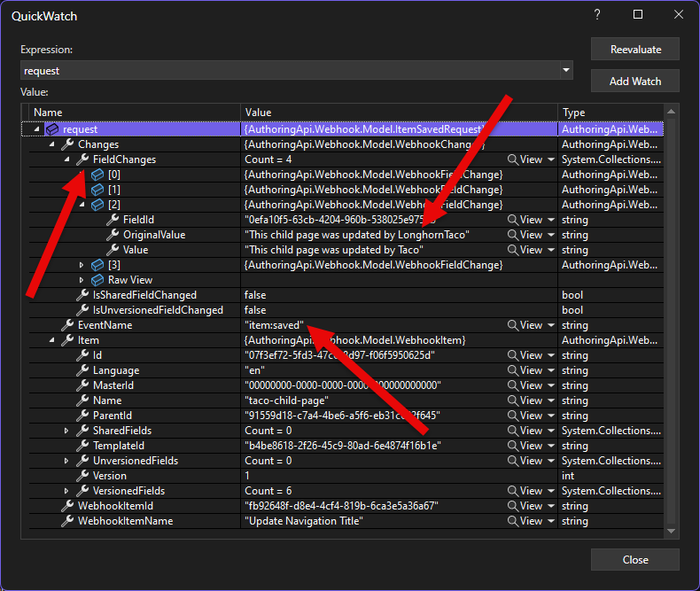700x591 pixels.
Task: Open View dropdown arrow for FieldId row
Action: (551, 220)
